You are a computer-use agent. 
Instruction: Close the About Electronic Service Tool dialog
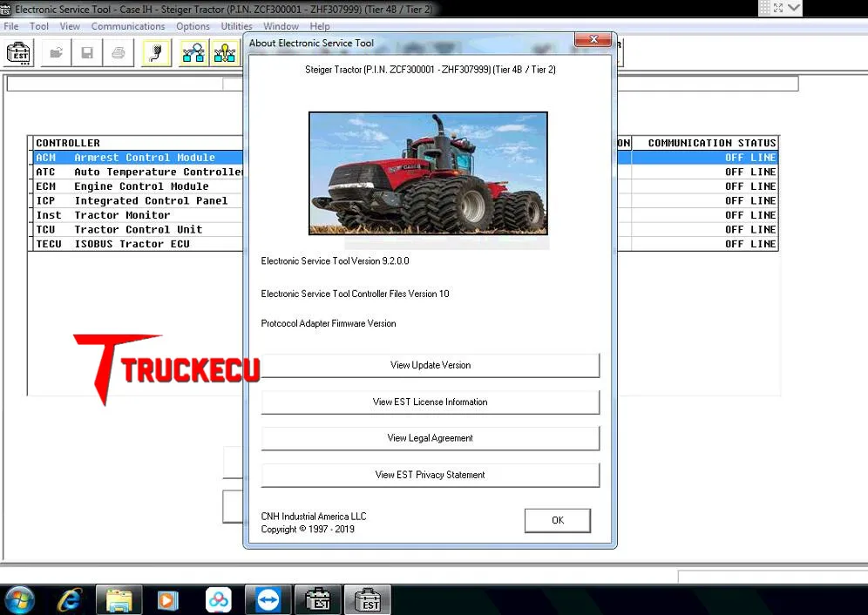click(x=593, y=39)
